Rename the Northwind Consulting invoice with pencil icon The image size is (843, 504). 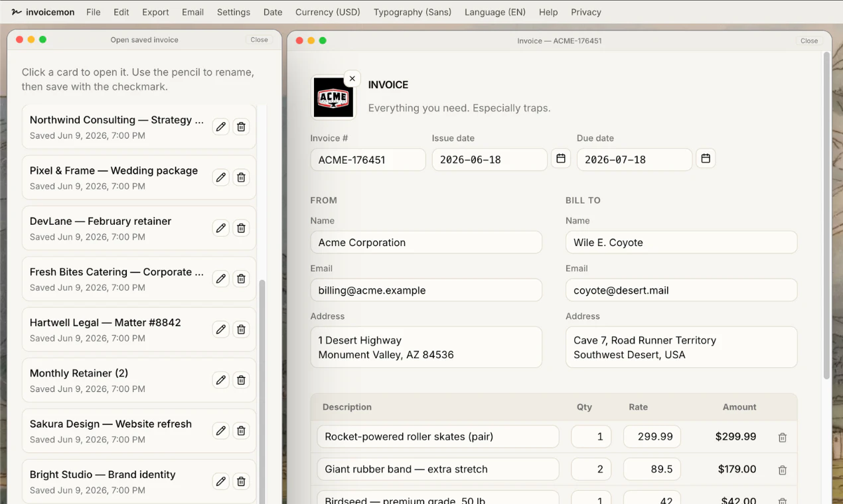click(x=221, y=127)
